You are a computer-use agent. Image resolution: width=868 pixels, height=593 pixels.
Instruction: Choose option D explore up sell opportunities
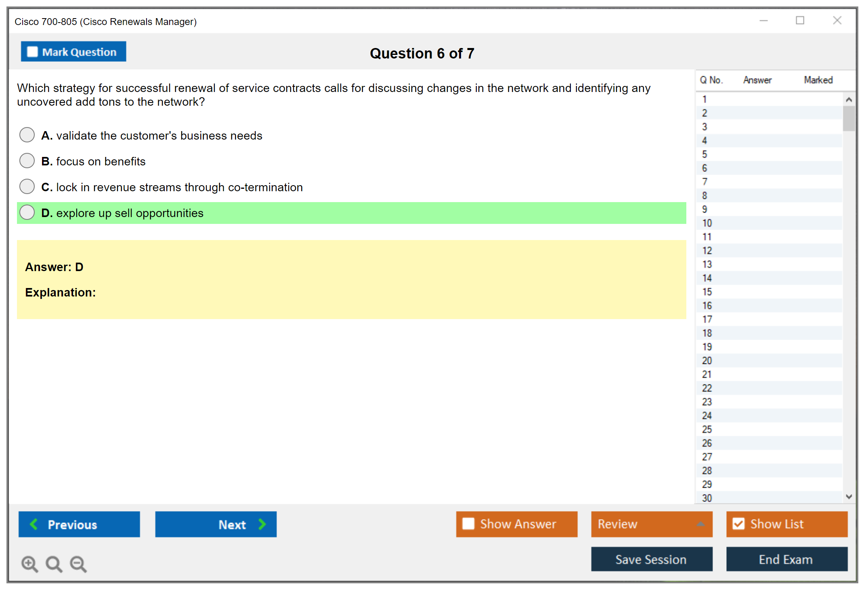(x=27, y=212)
